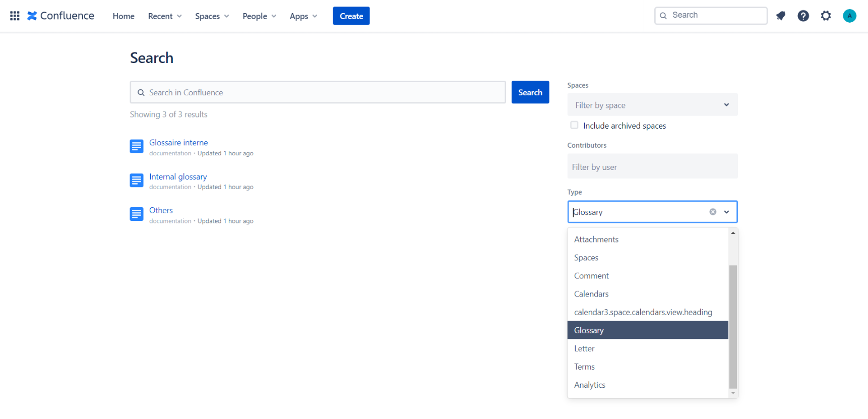The image size is (868, 419).
Task: Select Comment in the type list
Action: point(648,276)
